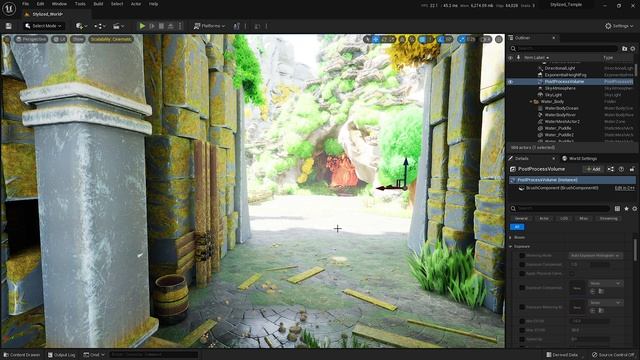Open the Build menu
Screen dimensions: 640x360
[x=98, y=4]
